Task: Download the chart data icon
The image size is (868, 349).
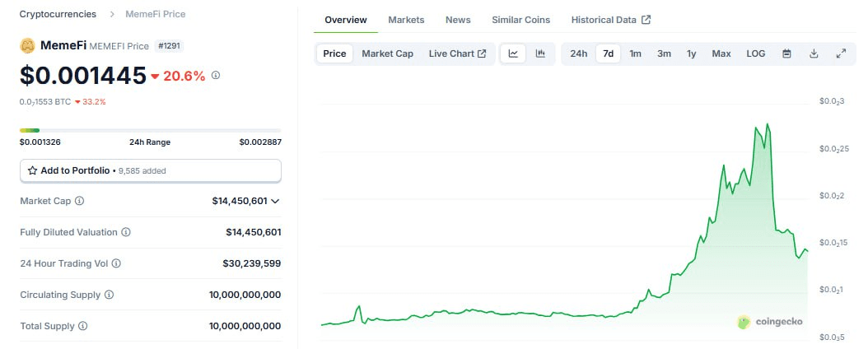Action: (814, 54)
